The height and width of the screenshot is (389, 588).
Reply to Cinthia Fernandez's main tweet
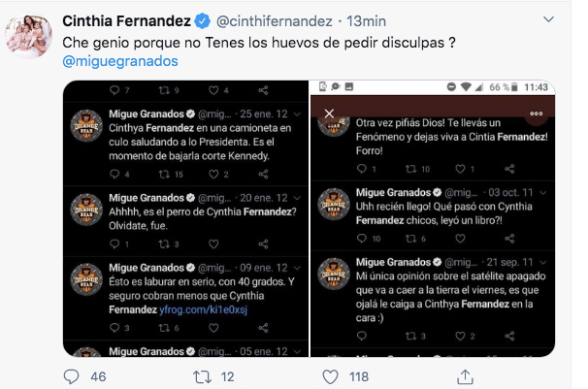pyautogui.click(x=71, y=375)
